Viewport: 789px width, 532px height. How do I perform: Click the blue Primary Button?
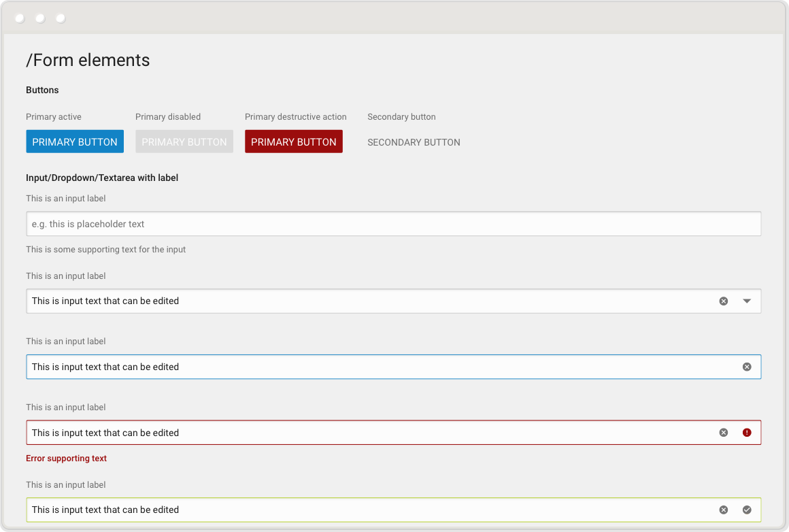pos(75,142)
